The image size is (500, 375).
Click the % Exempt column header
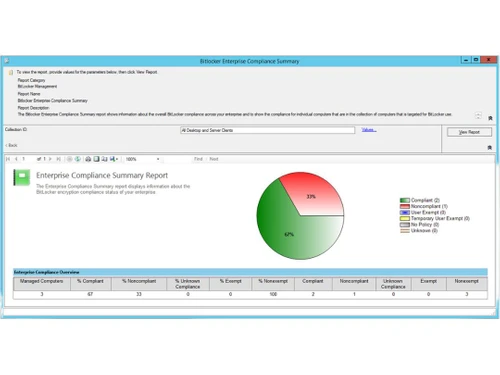[230, 284]
